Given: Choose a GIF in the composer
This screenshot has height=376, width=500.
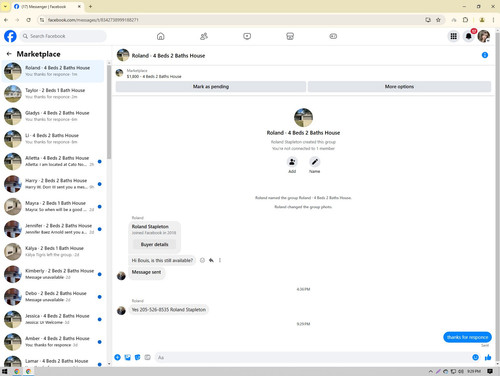Looking at the screenshot, I should [148, 357].
